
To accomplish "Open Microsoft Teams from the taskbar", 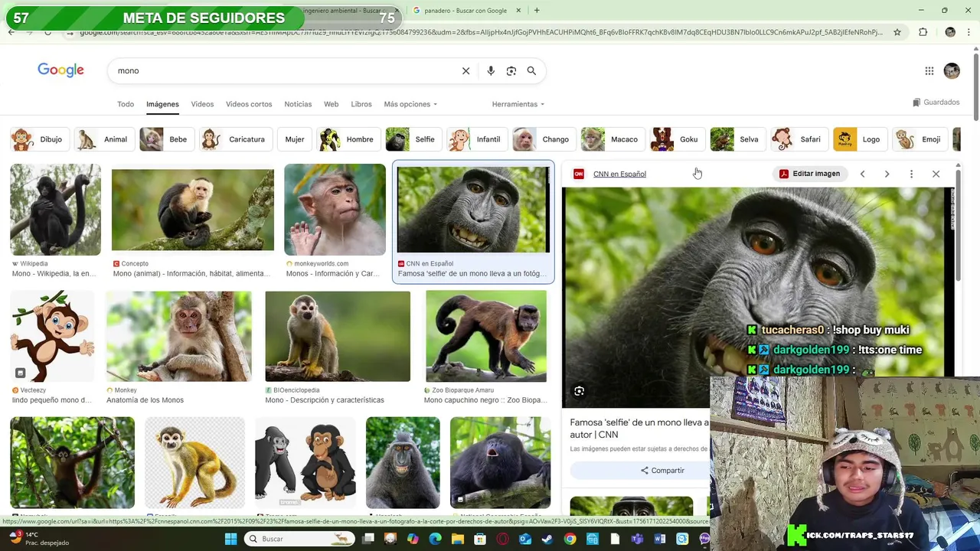I will tap(637, 539).
